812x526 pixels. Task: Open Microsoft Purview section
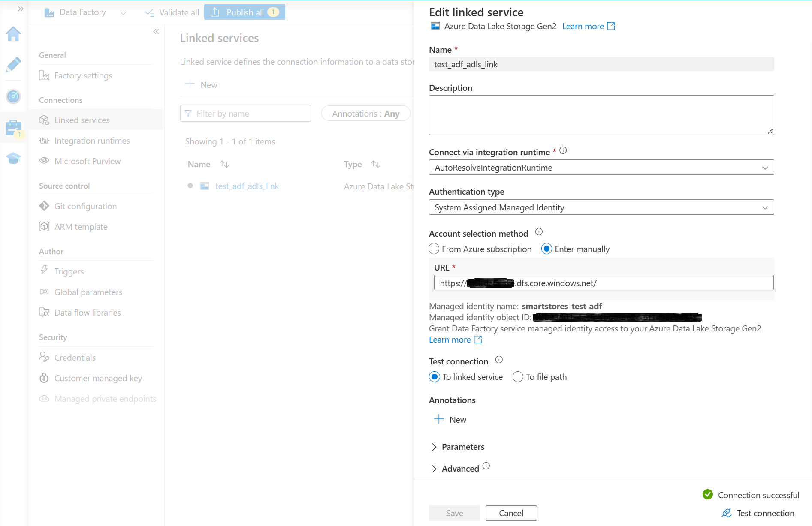coord(88,161)
